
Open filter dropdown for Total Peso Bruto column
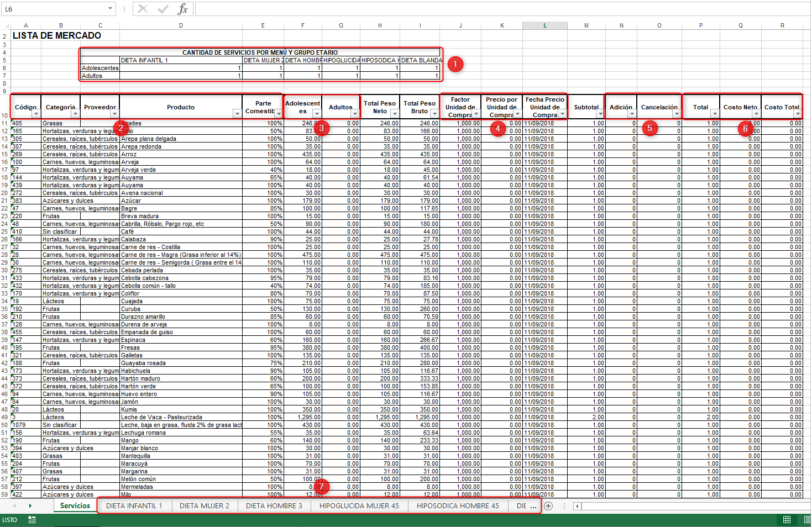pos(434,114)
